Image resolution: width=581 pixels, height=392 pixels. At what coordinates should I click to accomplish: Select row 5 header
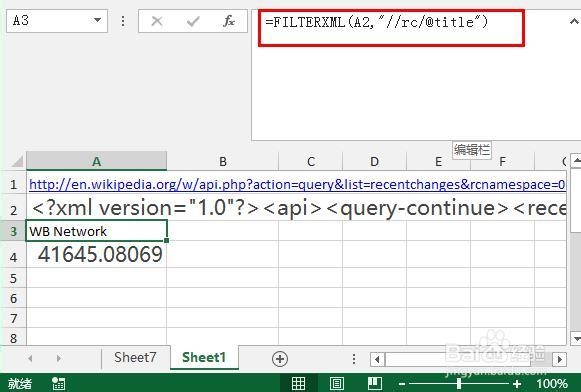click(14, 278)
